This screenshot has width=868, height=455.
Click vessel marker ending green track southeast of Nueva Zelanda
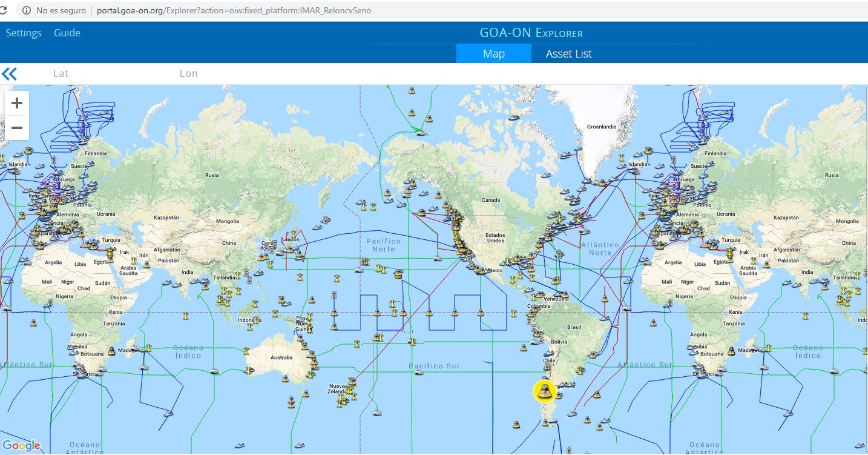[378, 413]
